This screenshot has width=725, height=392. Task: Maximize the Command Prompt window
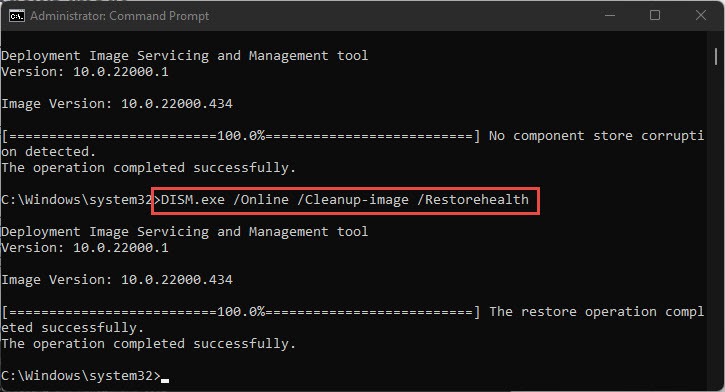pos(655,16)
